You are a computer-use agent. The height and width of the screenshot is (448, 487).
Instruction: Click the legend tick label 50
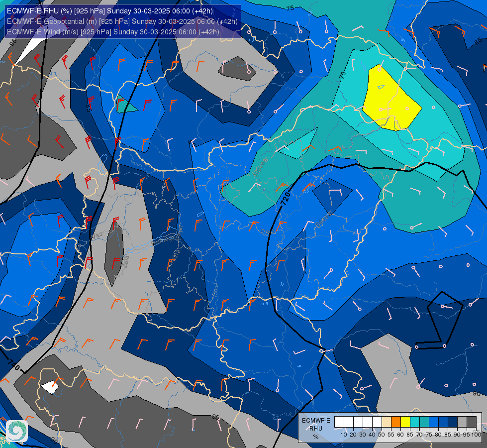(x=382, y=435)
